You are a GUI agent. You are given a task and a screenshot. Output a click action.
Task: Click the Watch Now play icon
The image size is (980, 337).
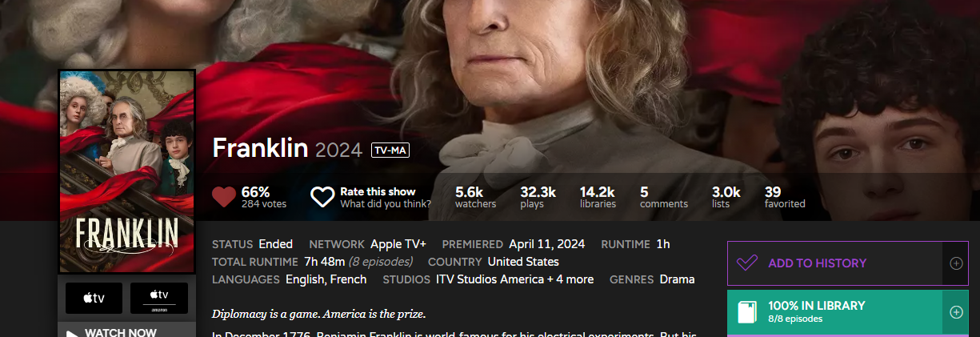73,333
